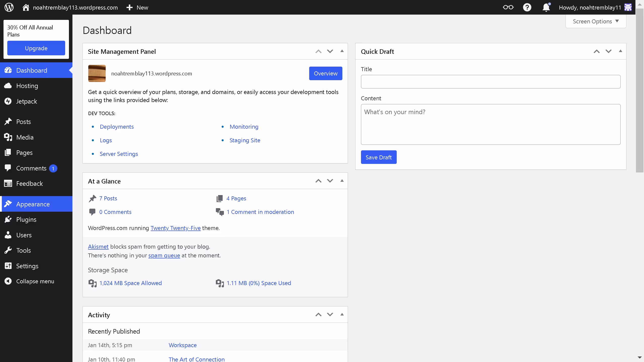The height and width of the screenshot is (362, 644).
Task: Open the Screen Options dropdown
Action: (595, 21)
